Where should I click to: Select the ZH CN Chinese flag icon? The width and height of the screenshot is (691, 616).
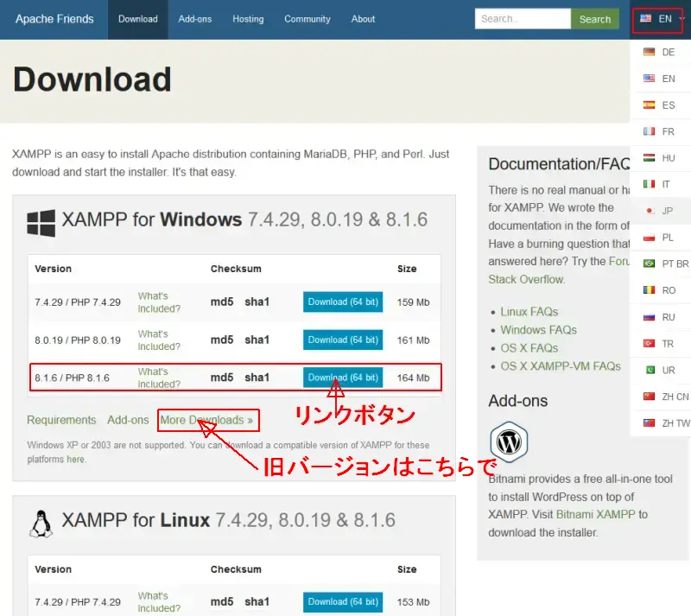point(649,397)
